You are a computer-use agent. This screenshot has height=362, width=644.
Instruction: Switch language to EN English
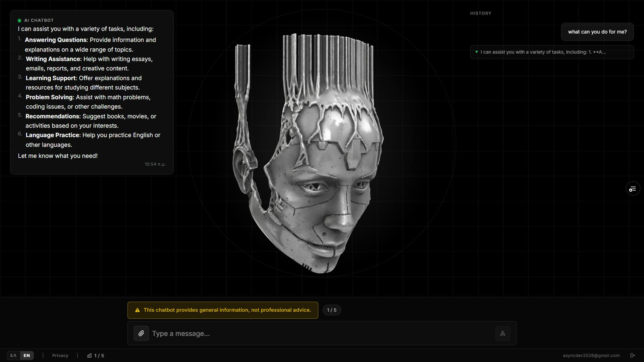click(27, 356)
